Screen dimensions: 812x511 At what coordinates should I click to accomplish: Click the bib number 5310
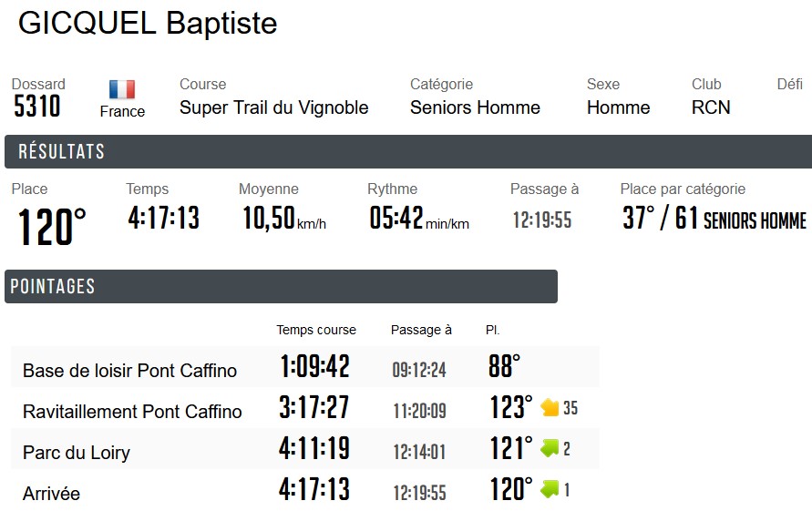37,107
